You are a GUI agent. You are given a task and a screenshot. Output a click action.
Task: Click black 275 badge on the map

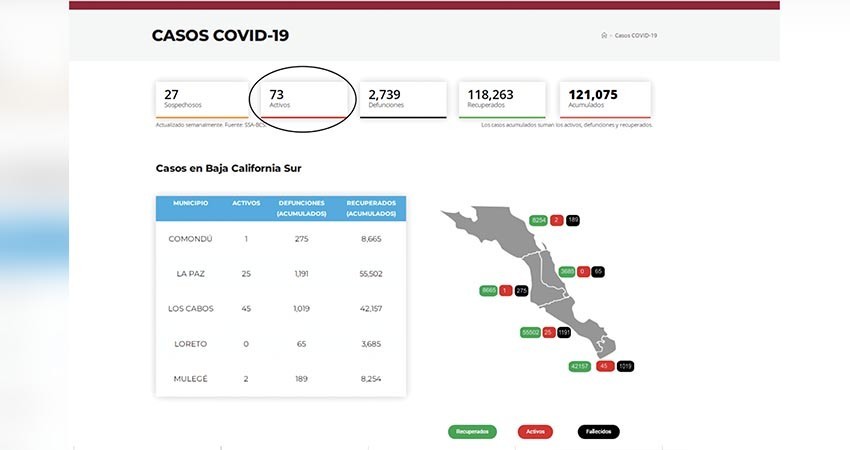521,291
